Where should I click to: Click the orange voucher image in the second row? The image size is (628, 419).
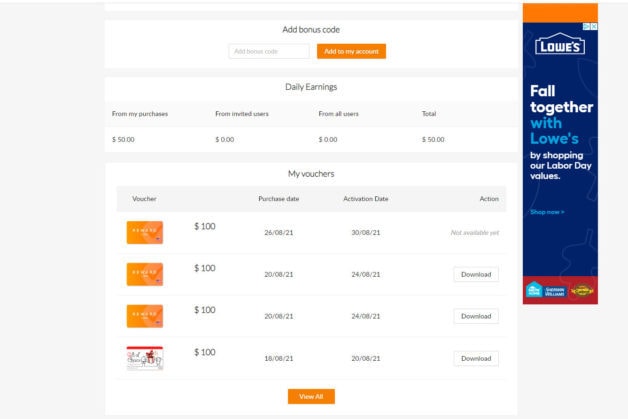pyautogui.click(x=144, y=275)
